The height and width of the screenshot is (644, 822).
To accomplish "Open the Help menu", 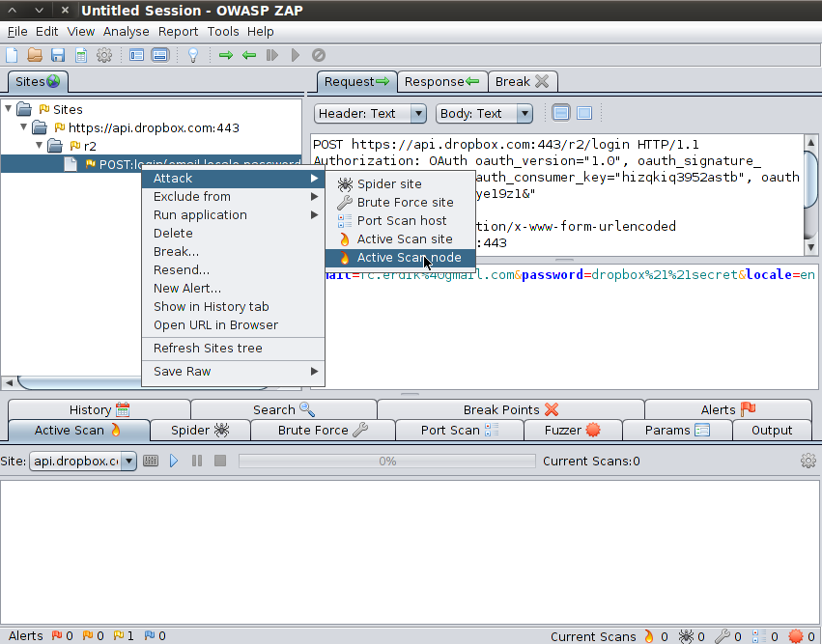I will coord(261,32).
